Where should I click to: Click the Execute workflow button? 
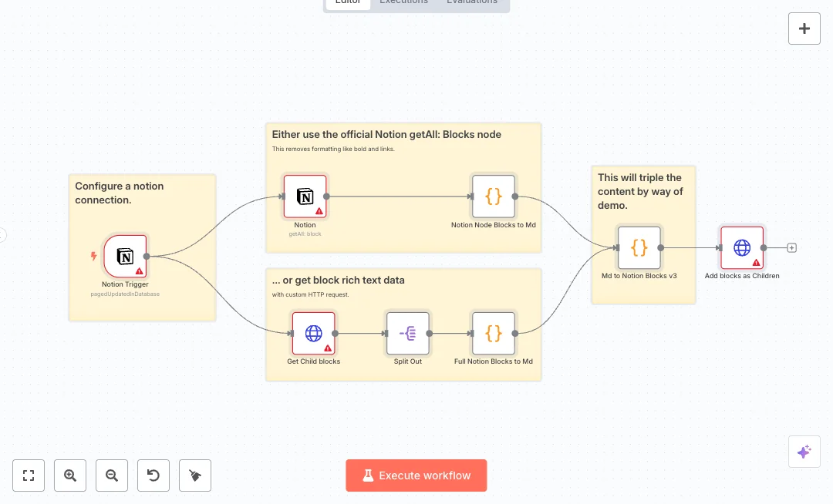(x=416, y=475)
